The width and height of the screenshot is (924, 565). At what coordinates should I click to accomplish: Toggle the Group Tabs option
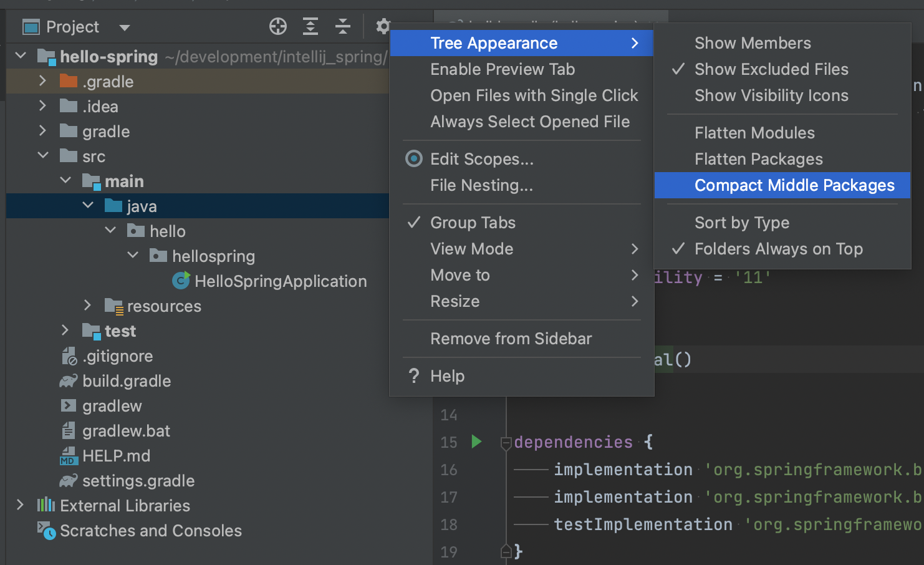473,223
